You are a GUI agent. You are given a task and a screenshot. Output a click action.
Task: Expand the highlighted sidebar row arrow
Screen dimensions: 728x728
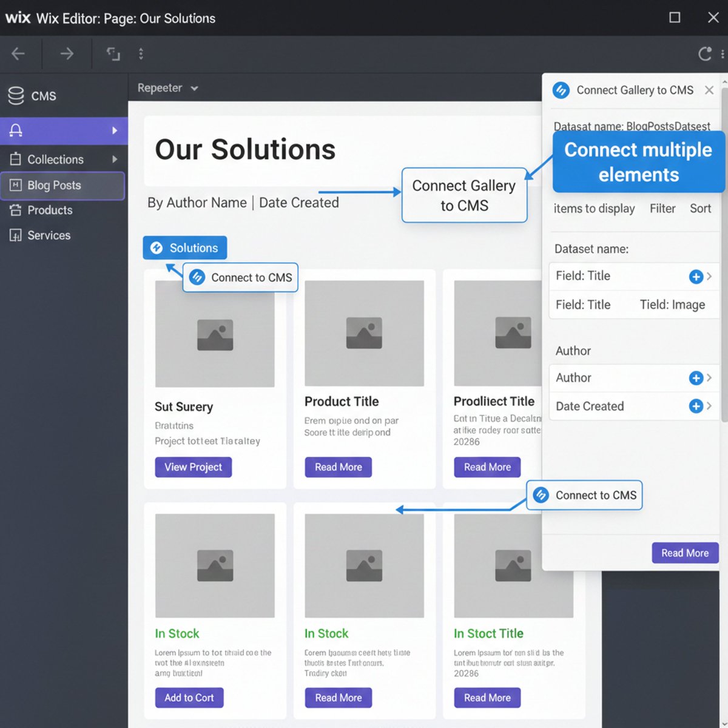tap(115, 130)
